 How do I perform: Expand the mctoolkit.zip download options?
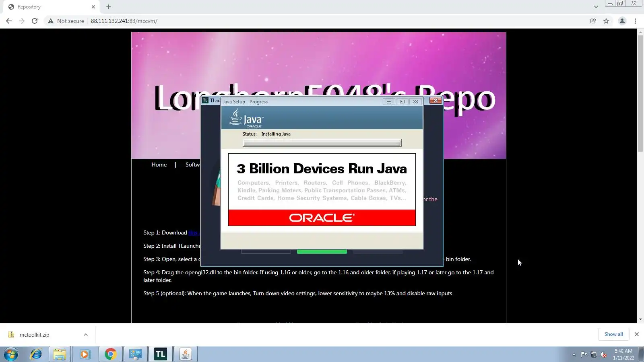pos(86,335)
